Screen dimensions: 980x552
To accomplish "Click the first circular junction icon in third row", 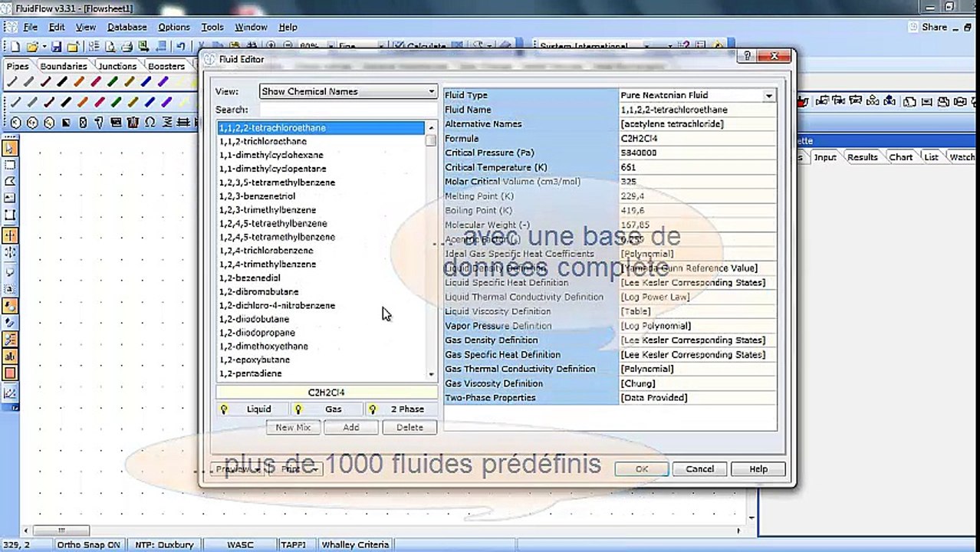I will pyautogui.click(x=15, y=123).
